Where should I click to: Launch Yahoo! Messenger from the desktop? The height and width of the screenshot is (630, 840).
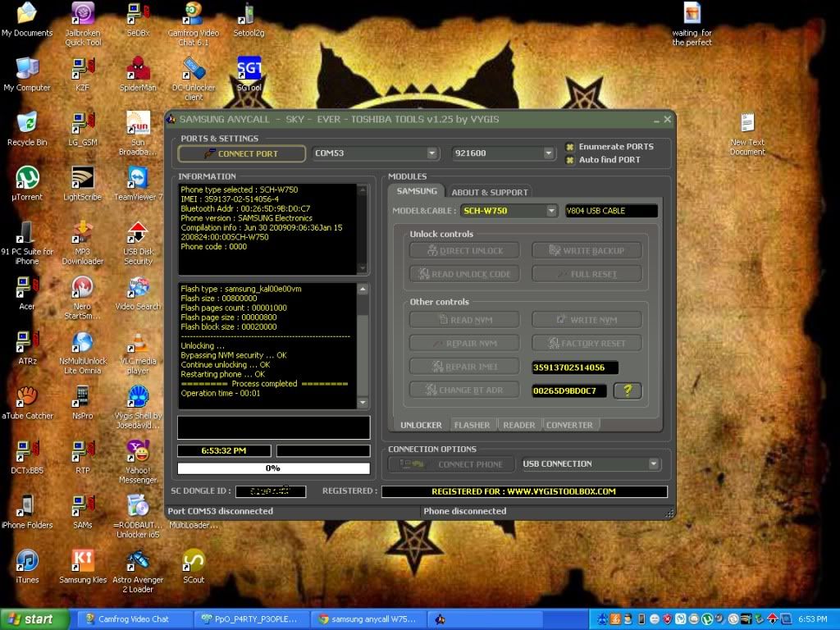click(138, 461)
